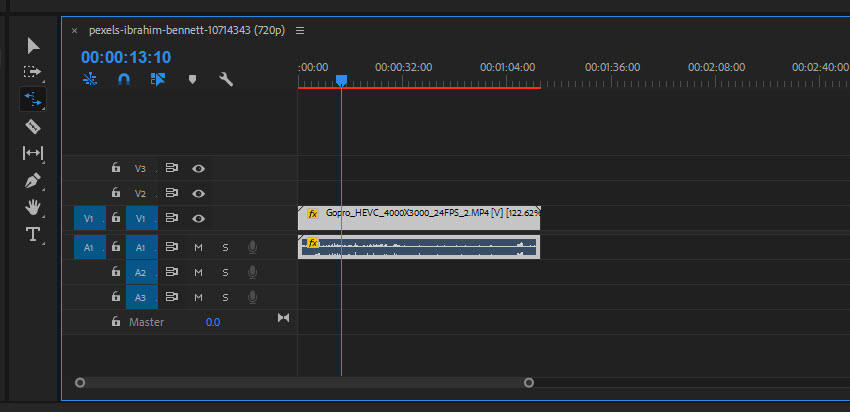Open the sequence panel menu

[x=300, y=31]
